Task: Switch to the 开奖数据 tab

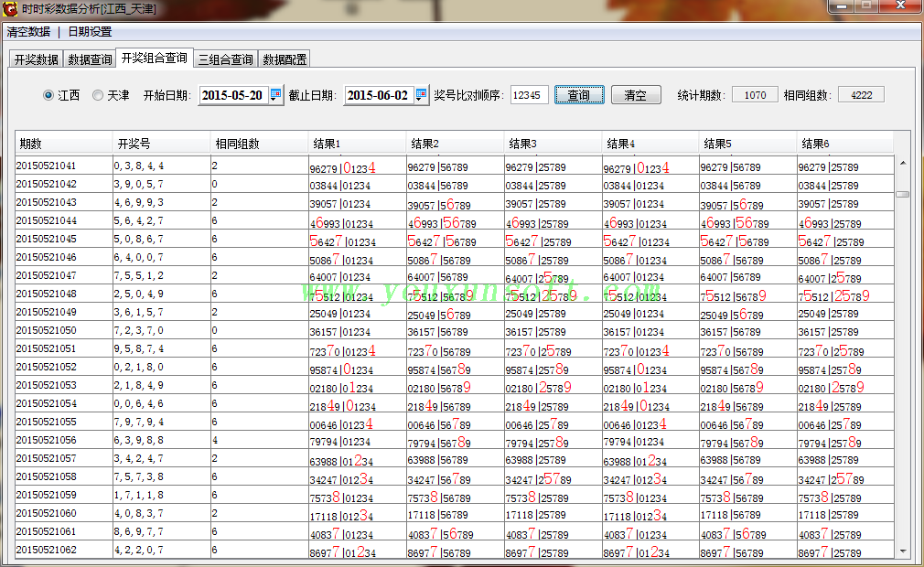Action: [36, 59]
